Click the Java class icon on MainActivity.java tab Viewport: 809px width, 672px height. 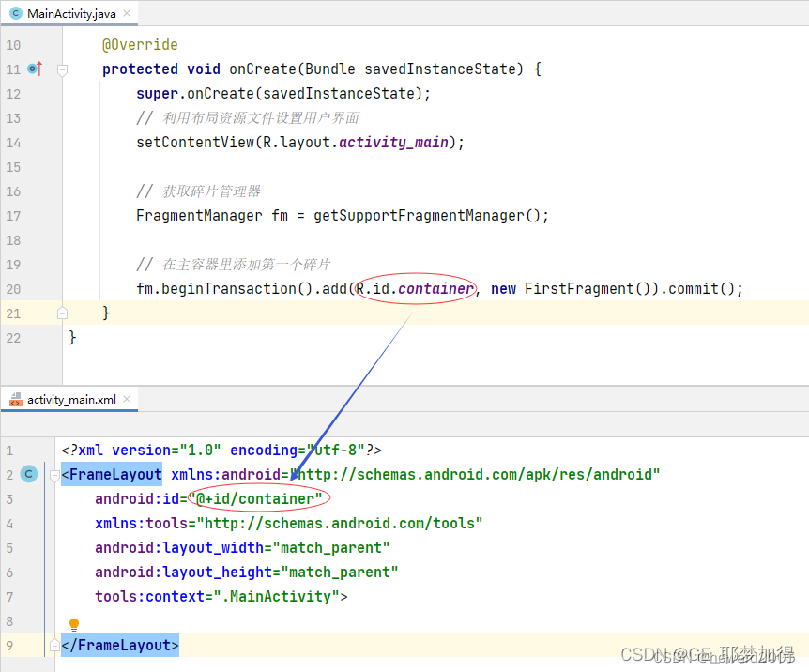point(16,13)
